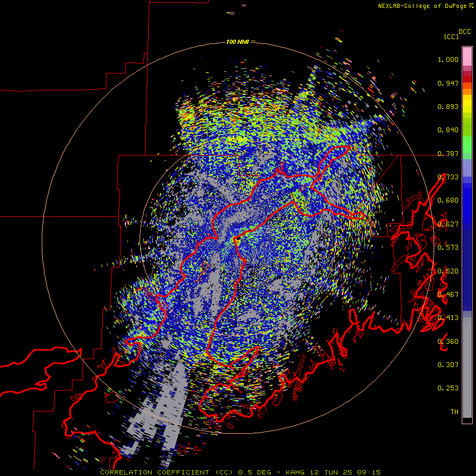Select the 0.413 legend value

448,318
